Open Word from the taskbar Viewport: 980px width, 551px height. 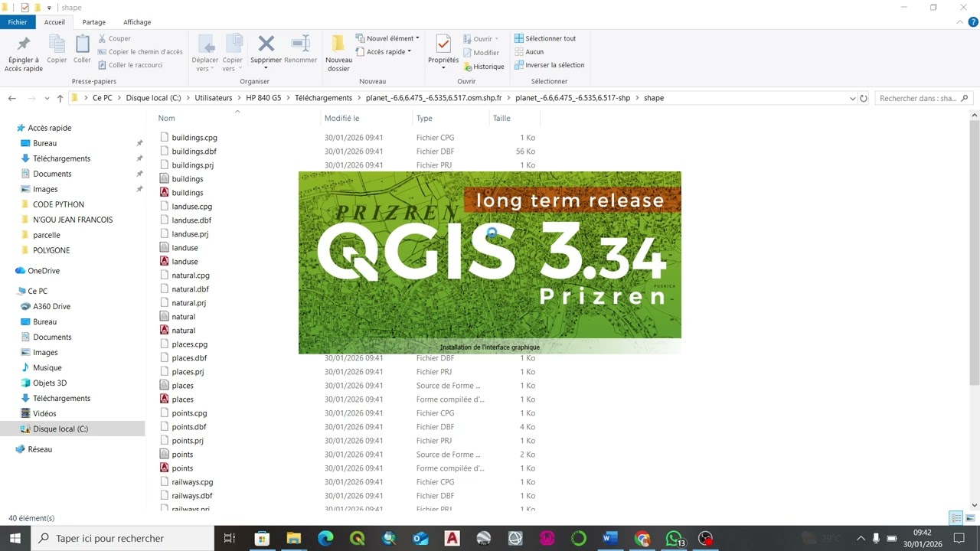click(x=610, y=538)
